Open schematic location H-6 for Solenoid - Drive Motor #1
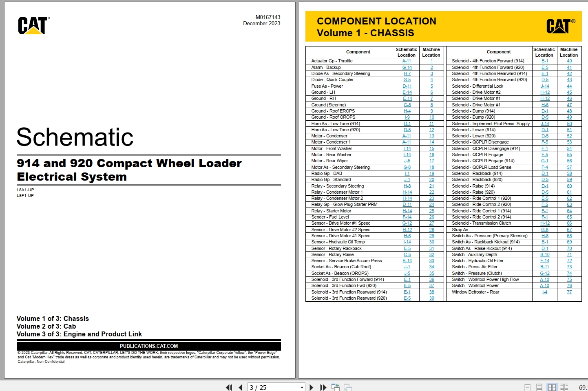This screenshot has height=391, width=588. point(545,105)
